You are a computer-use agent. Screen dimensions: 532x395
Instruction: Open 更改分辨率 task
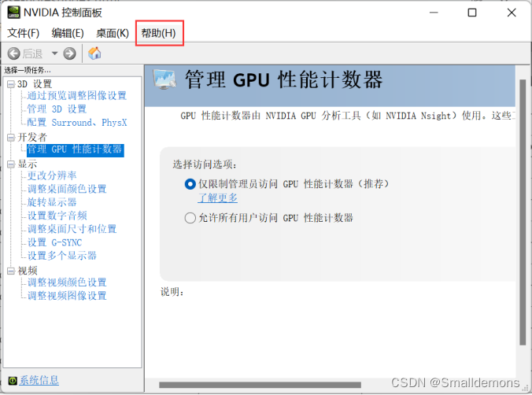pos(52,175)
